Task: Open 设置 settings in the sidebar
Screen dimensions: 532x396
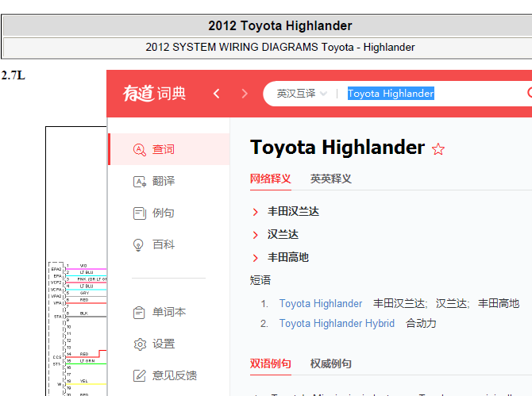Action: (169, 344)
